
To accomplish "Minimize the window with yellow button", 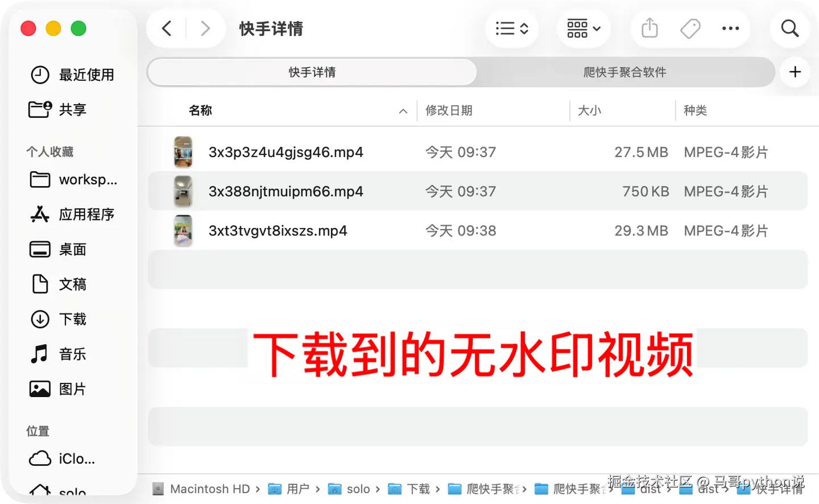I will [53, 28].
